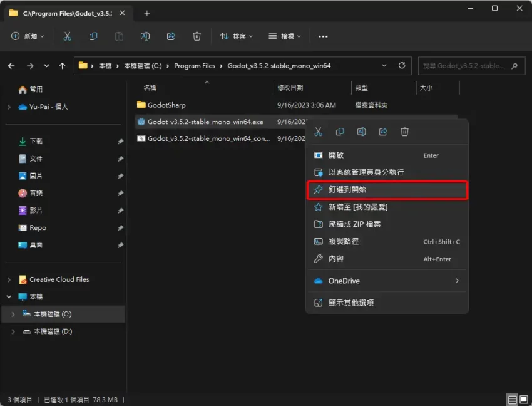Choose 壓縮成 ZIP 檔案
Screen dimensions: 532x406
tap(387, 224)
